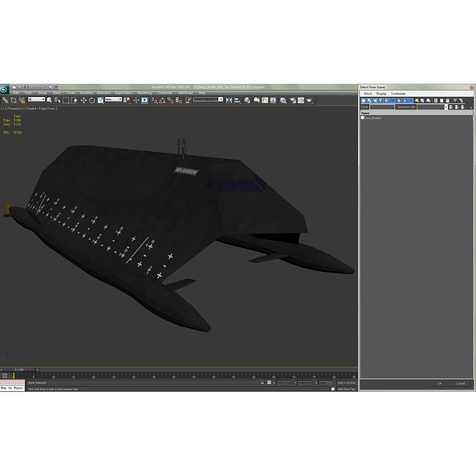The image size is (476, 476).
Task: Open Rendered Frame Window icon
Action: 301,100
